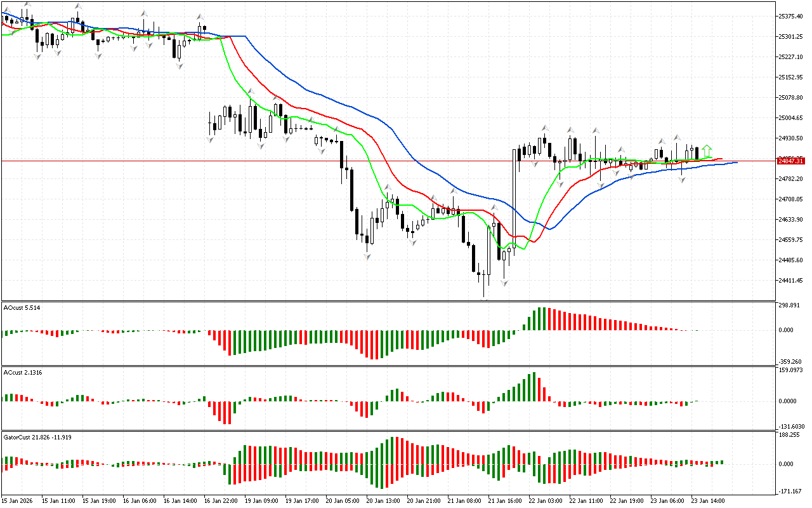
Task: Click the 20 Jan 05:00 time label
Action: [343, 500]
